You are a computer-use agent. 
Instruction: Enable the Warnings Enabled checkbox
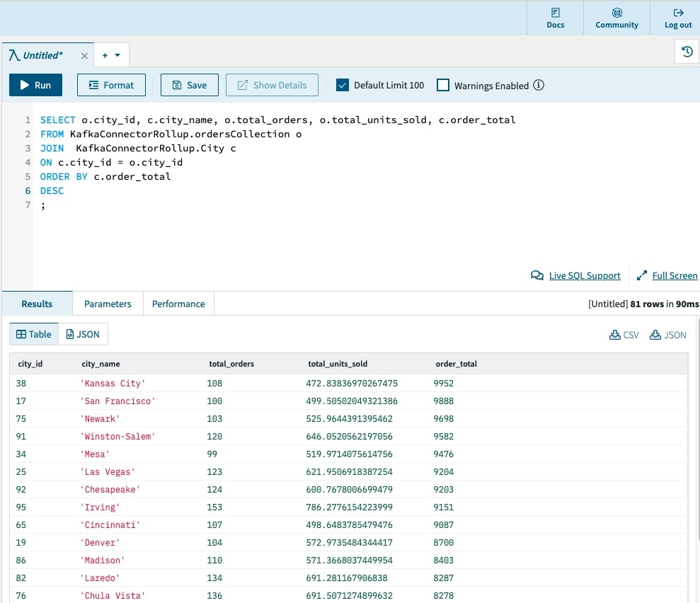point(443,86)
